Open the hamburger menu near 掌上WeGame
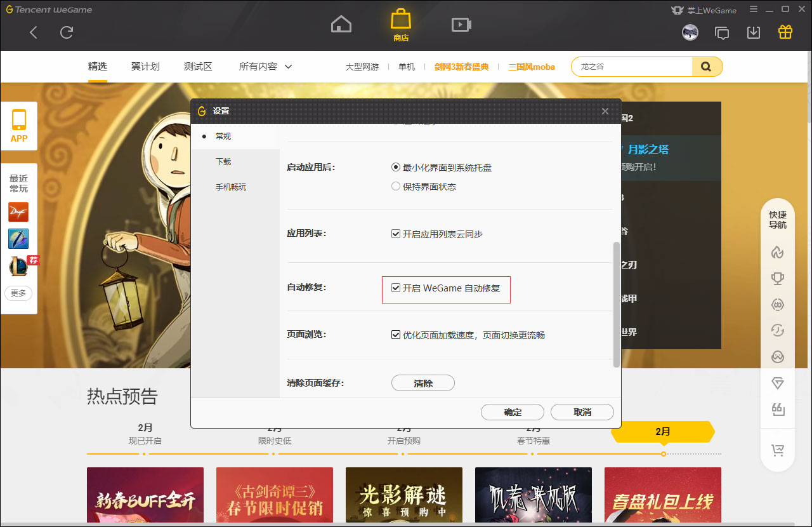 (754, 10)
